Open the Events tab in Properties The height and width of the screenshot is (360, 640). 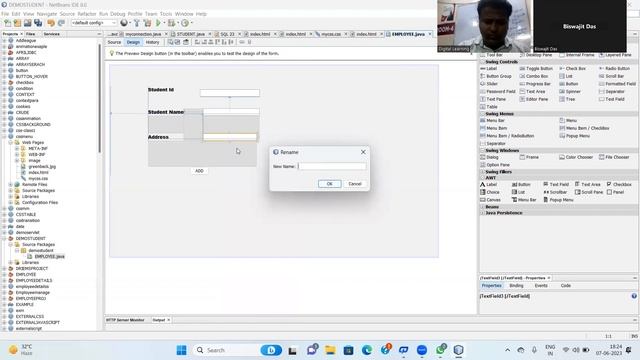point(541,286)
